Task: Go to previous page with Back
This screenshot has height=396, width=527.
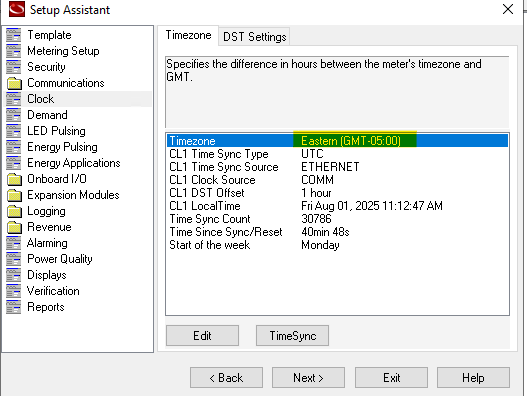Action: [x=226, y=378]
